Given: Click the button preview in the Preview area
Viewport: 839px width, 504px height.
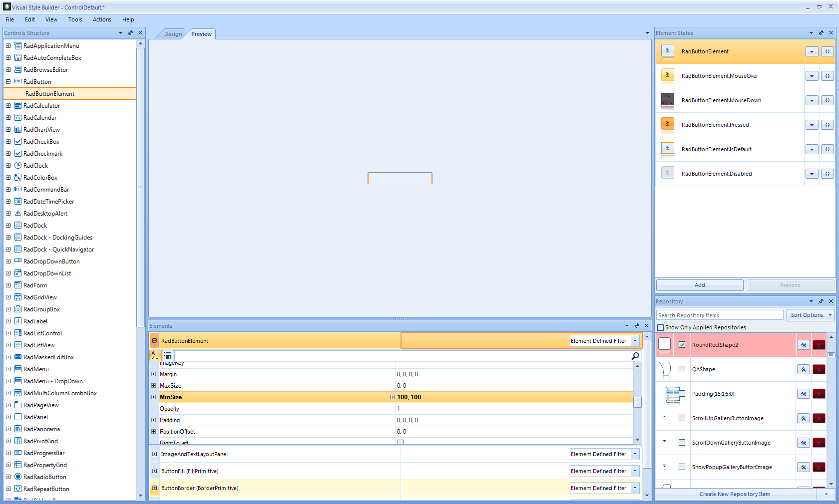Looking at the screenshot, I should tap(400, 178).
